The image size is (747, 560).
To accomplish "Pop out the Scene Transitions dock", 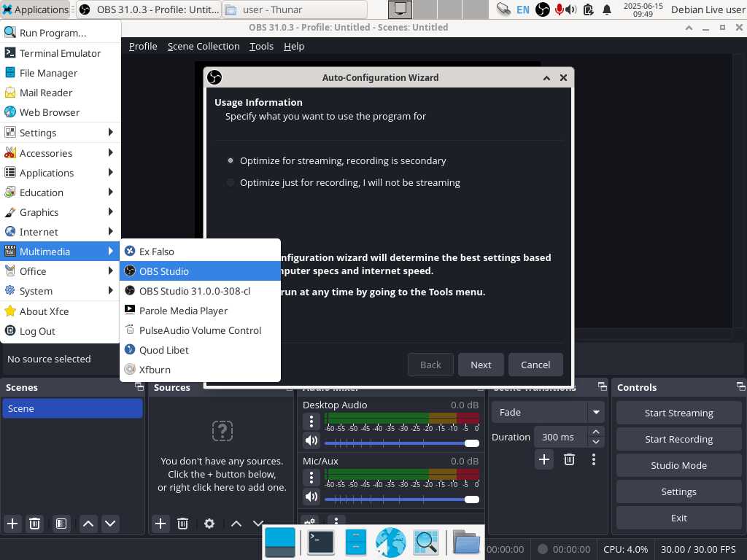I will 602,386.
